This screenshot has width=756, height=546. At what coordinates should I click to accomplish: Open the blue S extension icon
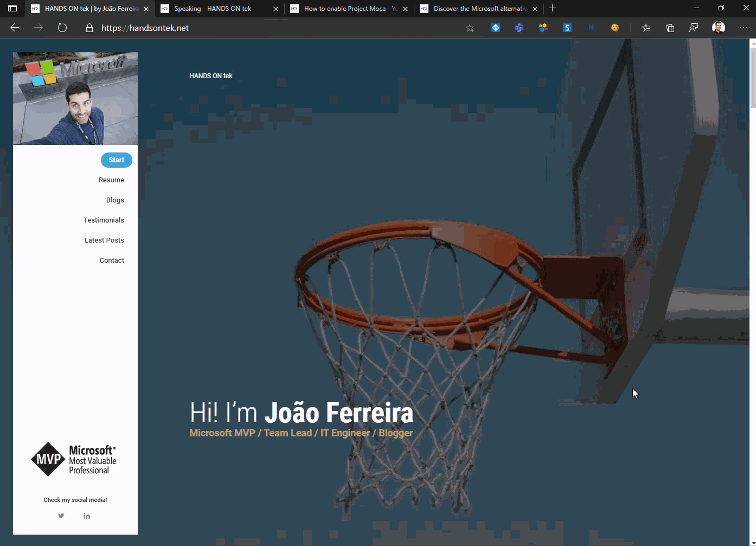click(567, 28)
